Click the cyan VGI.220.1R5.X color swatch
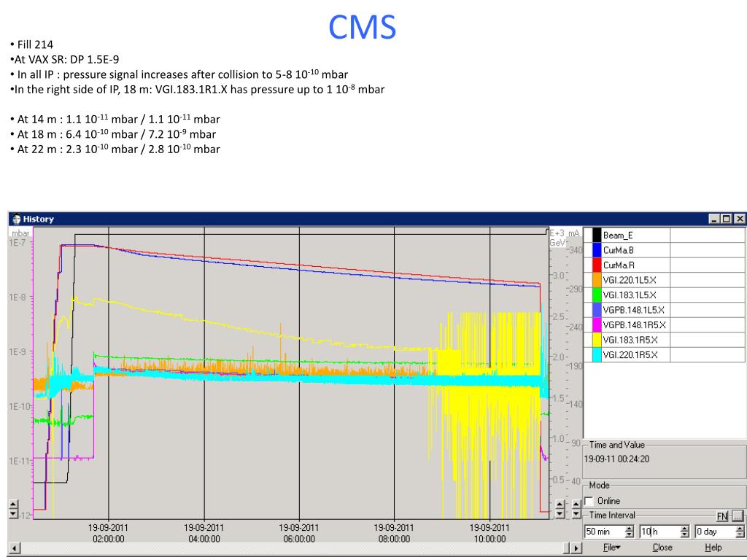The height and width of the screenshot is (560, 747). click(x=597, y=355)
